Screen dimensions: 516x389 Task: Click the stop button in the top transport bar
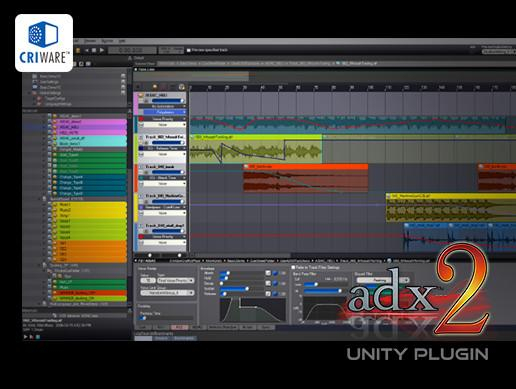point(94,50)
